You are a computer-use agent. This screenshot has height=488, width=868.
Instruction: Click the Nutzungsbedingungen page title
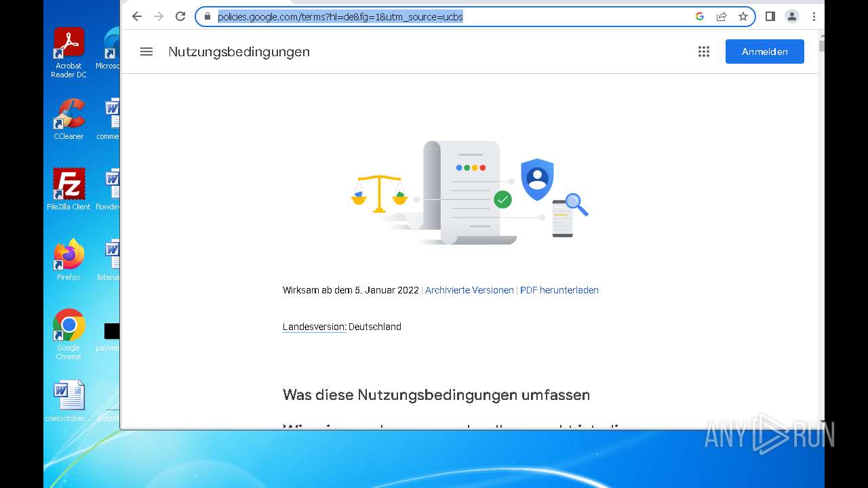click(x=239, y=52)
